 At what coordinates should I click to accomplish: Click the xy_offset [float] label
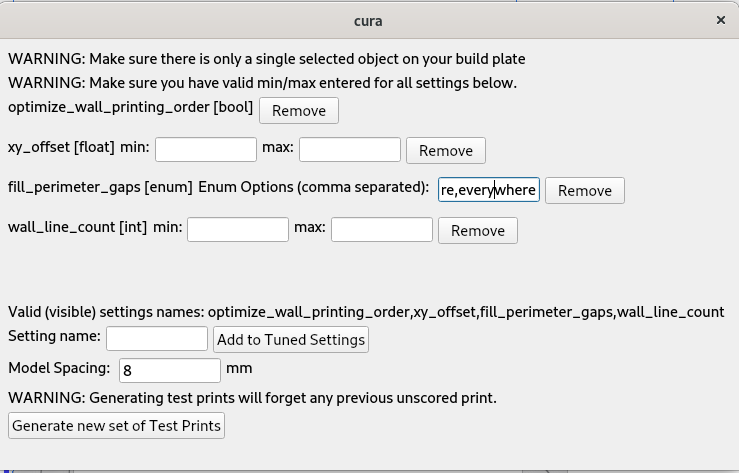click(61, 147)
